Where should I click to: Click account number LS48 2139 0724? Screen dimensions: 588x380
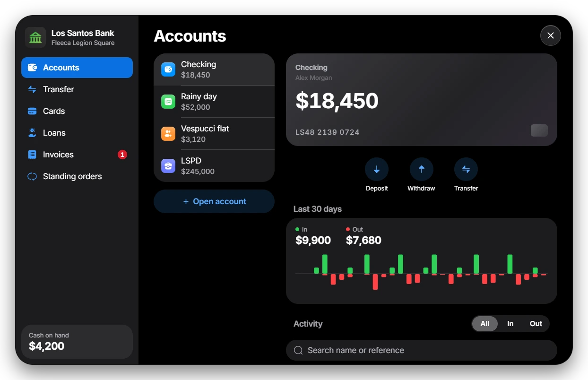tap(328, 132)
